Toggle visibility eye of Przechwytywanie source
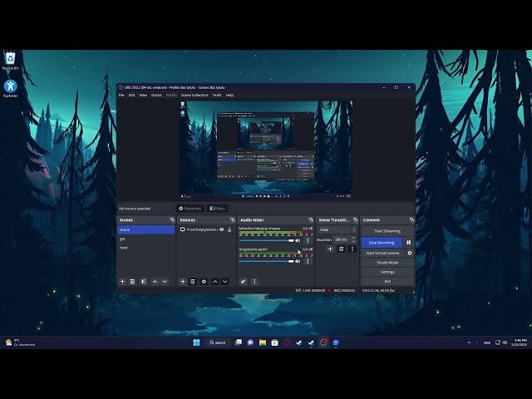Viewport: 532px width, 399px height. click(x=222, y=229)
